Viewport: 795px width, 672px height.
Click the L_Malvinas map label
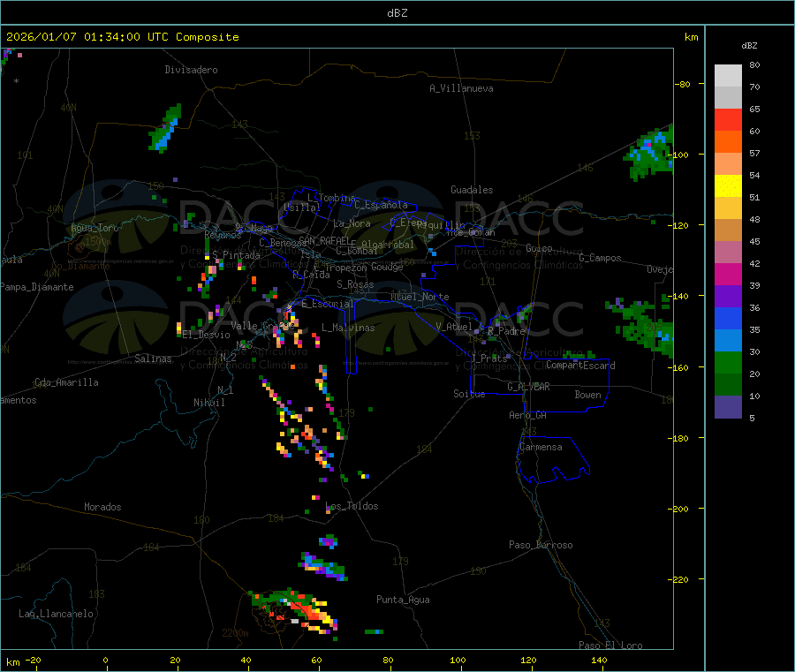coord(348,328)
